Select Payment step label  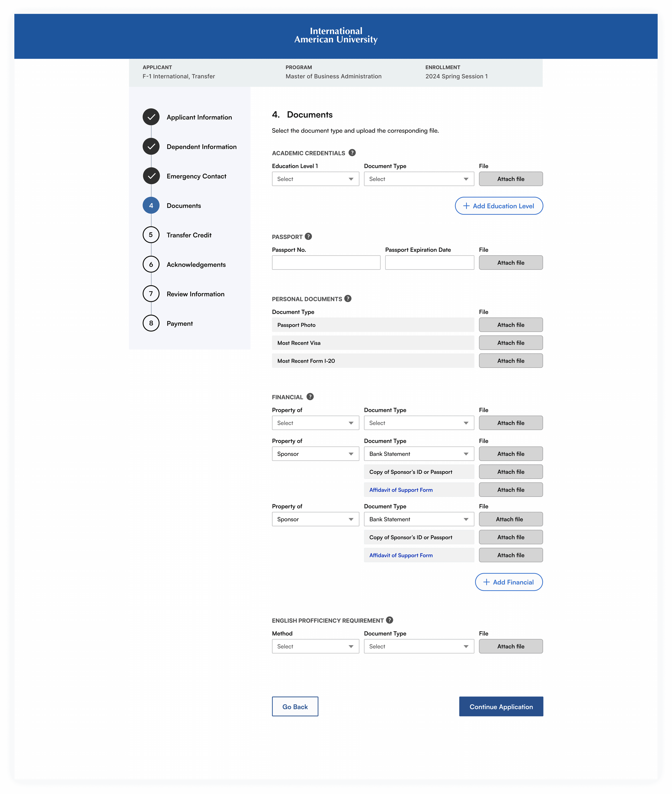(180, 324)
